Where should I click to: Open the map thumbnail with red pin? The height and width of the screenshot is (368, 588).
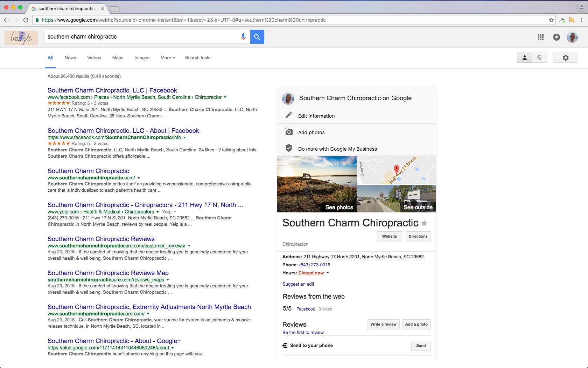pos(397,170)
